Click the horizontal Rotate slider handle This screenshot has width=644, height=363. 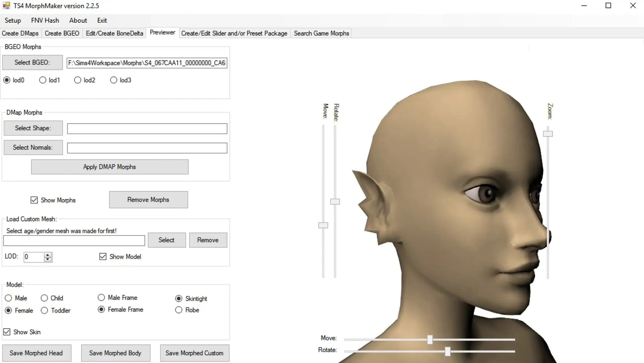click(x=447, y=351)
